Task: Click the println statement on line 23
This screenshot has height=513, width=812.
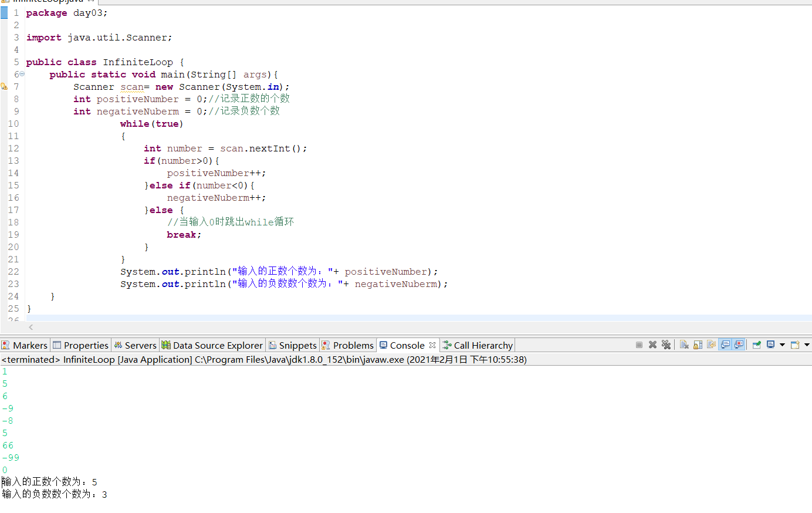Action: (285, 284)
